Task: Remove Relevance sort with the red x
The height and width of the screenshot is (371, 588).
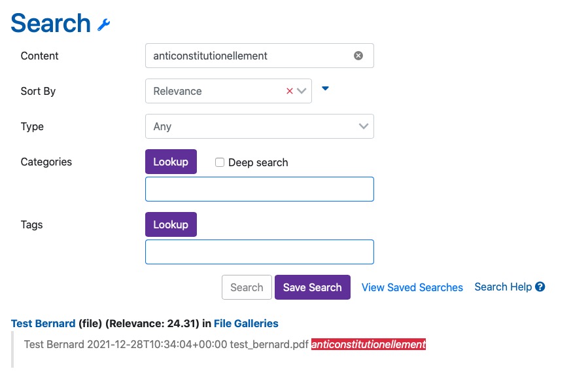Action: click(290, 91)
